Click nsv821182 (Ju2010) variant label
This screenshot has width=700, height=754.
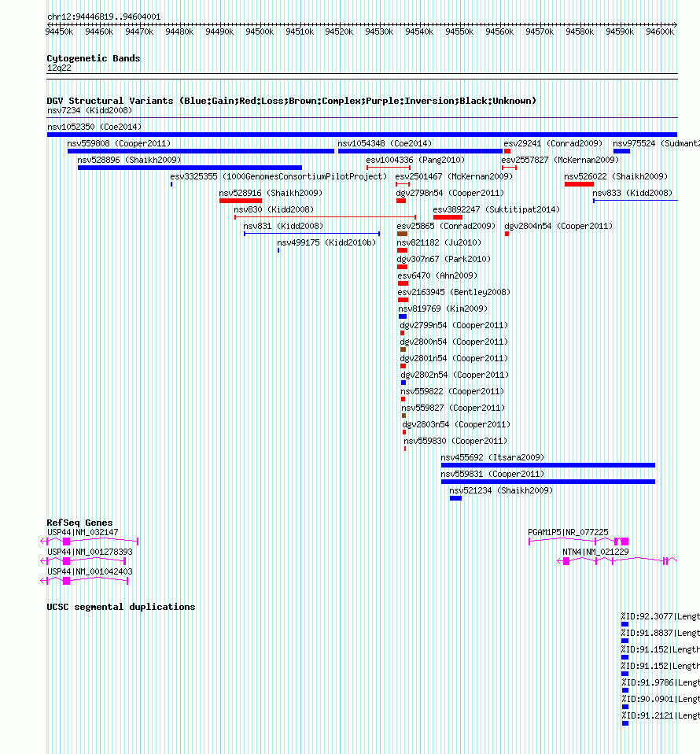(439, 242)
